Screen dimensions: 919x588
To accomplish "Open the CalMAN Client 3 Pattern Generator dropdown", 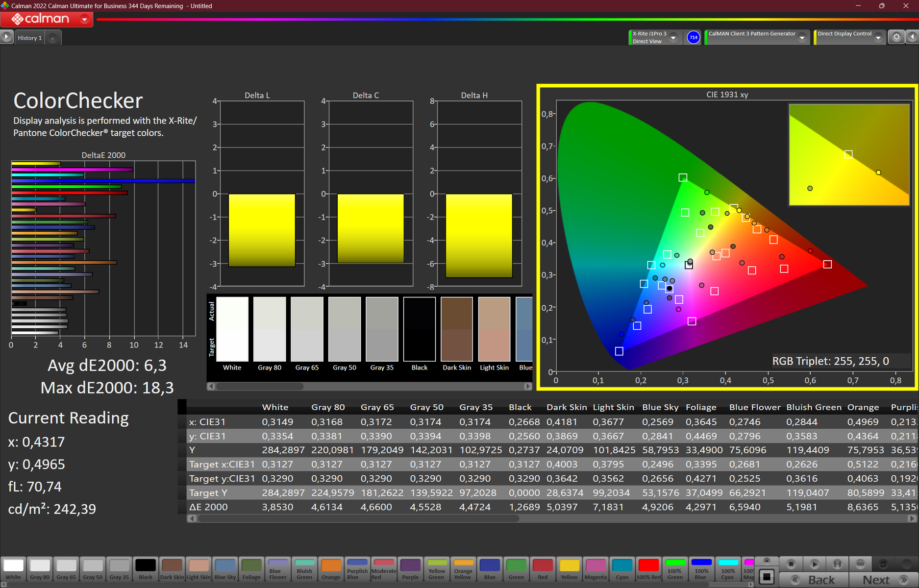I will tap(802, 38).
